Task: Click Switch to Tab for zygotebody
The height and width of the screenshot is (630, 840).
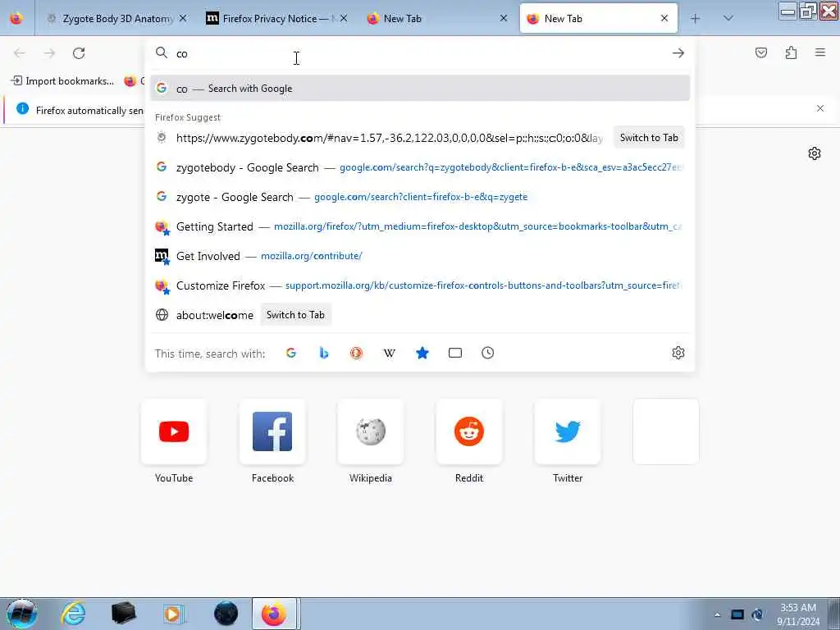Action: pyautogui.click(x=649, y=138)
